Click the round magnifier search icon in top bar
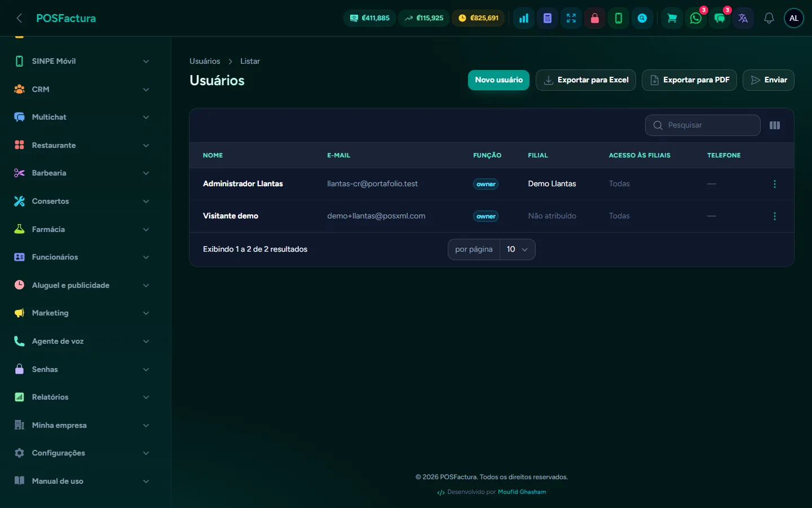 point(642,18)
